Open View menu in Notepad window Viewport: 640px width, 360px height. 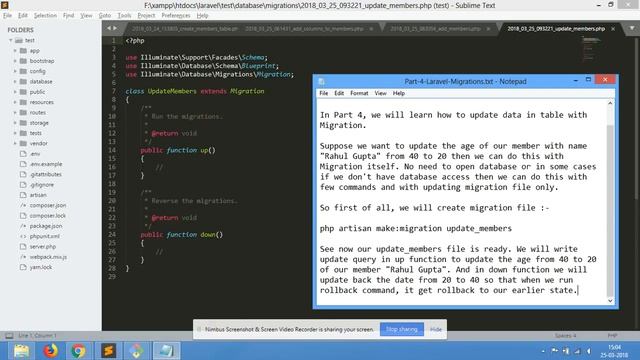coord(380,93)
